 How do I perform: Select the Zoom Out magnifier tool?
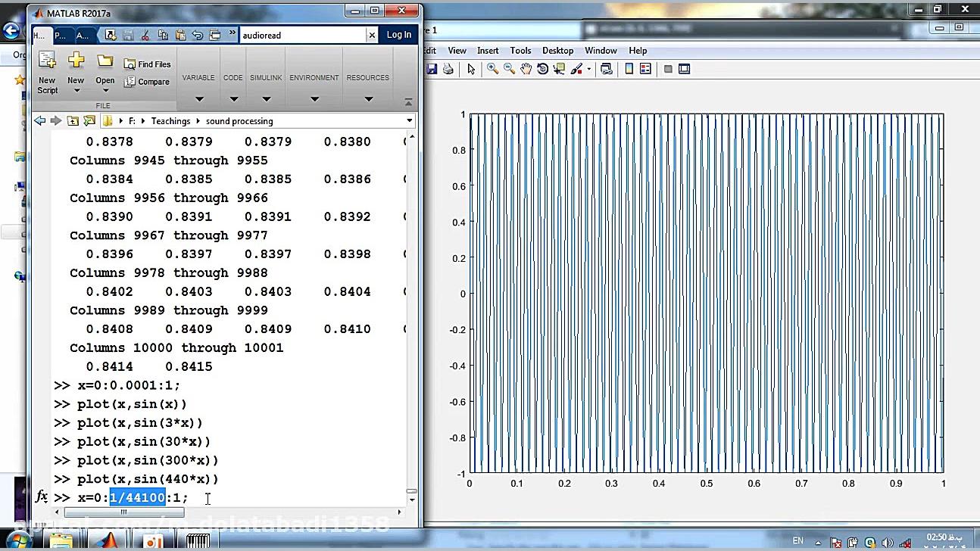click(509, 69)
